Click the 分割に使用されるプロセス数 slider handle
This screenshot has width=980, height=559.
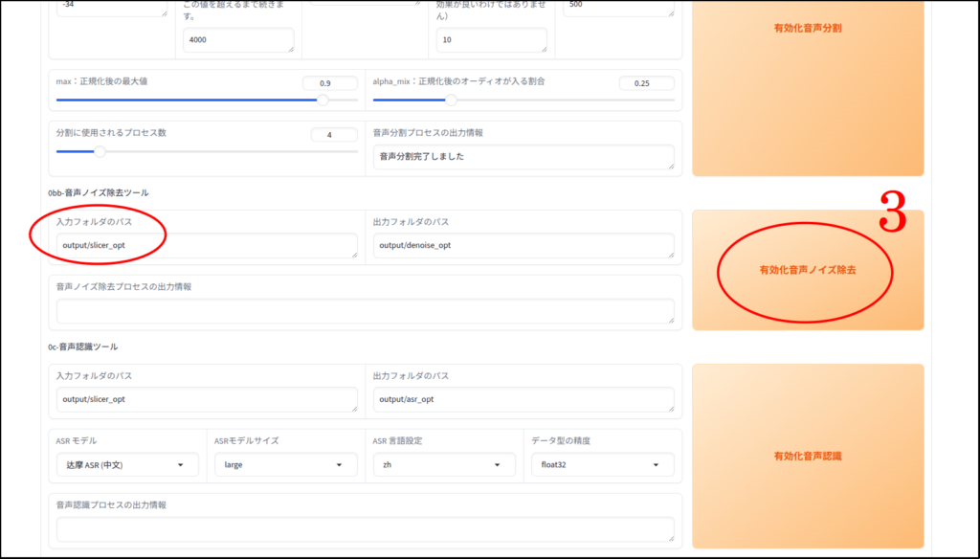100,151
